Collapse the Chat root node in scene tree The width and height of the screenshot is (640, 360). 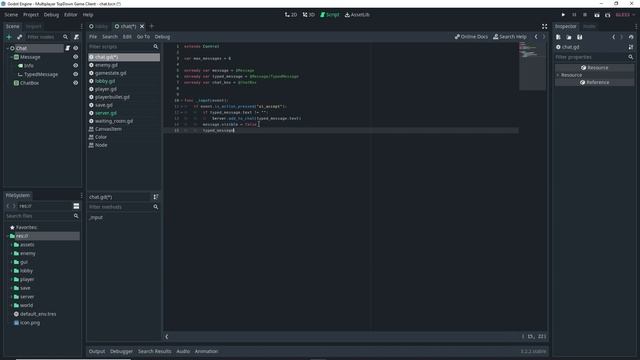pyautogui.click(x=7, y=48)
